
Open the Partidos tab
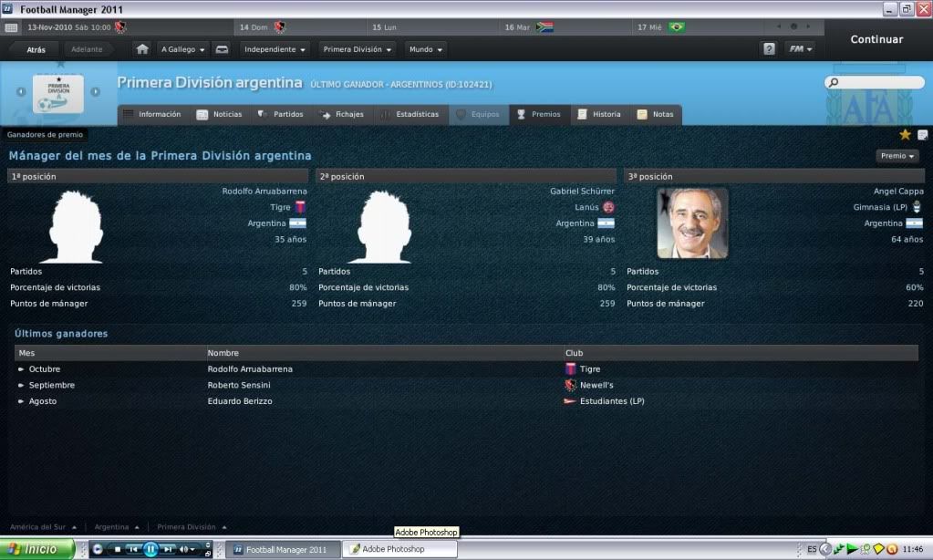tap(281, 114)
